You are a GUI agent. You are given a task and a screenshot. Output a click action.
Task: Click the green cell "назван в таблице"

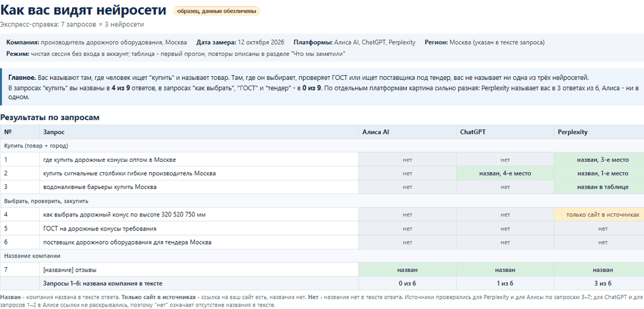(599, 187)
